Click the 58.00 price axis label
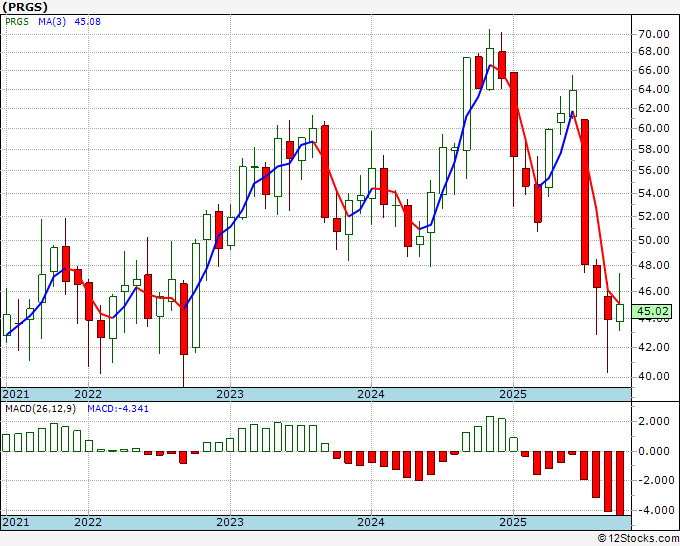The image size is (680, 546). point(654,149)
